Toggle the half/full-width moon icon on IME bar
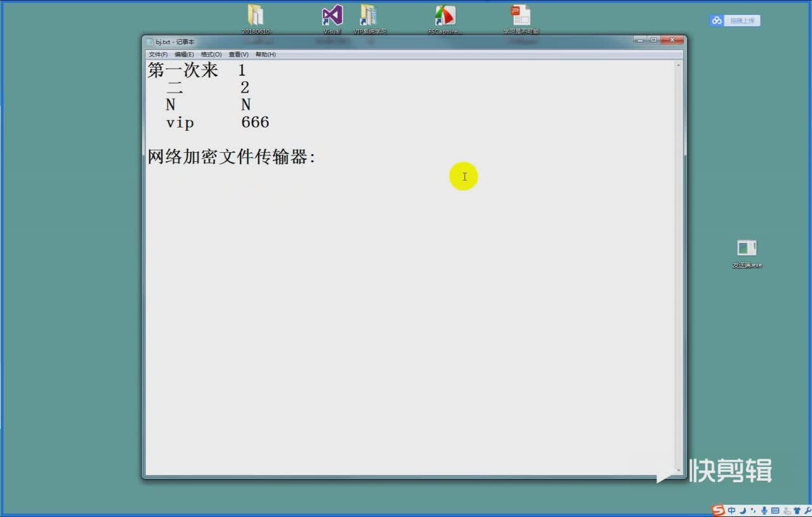Viewport: 812px width, 517px height. 743,510
